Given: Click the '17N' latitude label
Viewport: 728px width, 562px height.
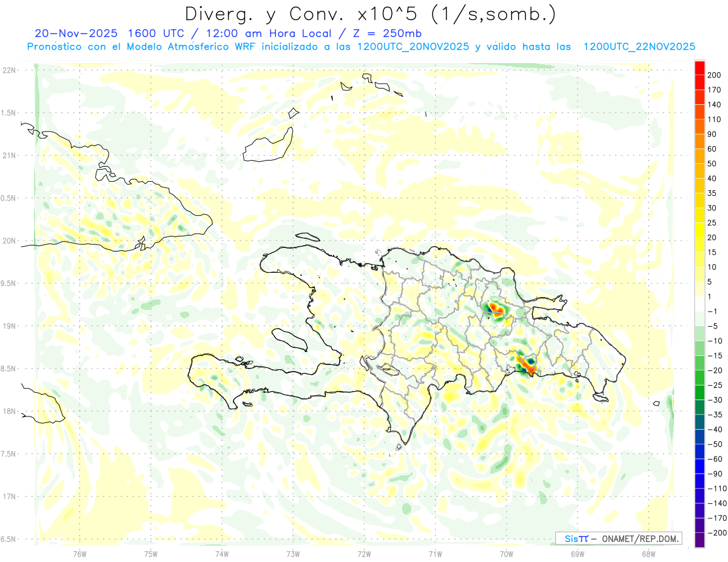Looking at the screenshot, I should pos(9,497).
